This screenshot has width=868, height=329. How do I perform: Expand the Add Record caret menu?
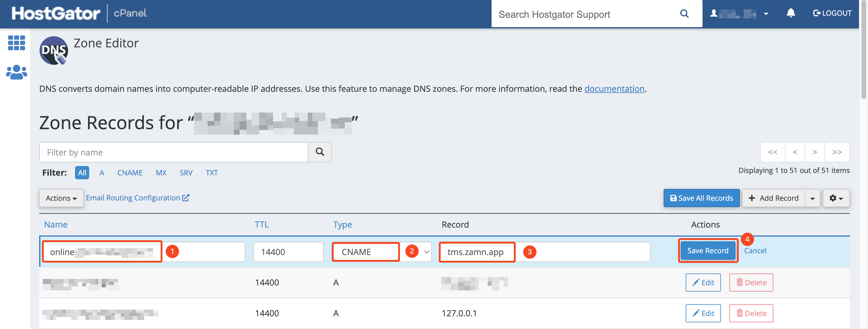click(813, 198)
